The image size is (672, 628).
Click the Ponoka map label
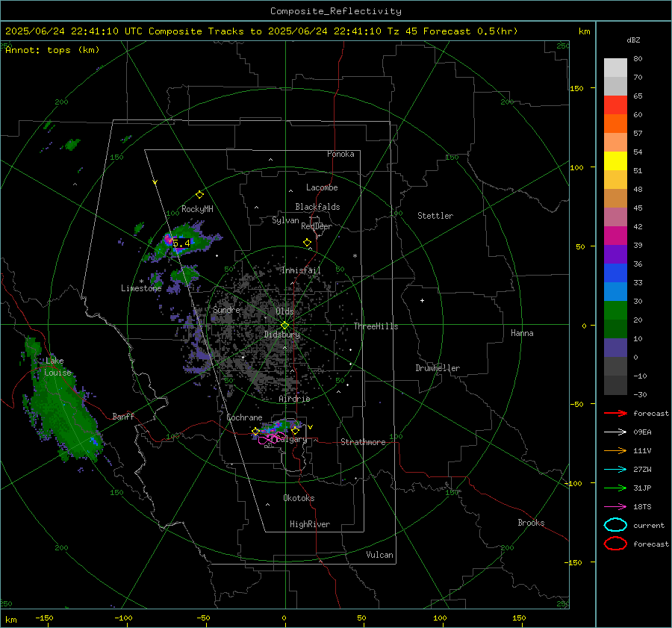[x=340, y=154]
